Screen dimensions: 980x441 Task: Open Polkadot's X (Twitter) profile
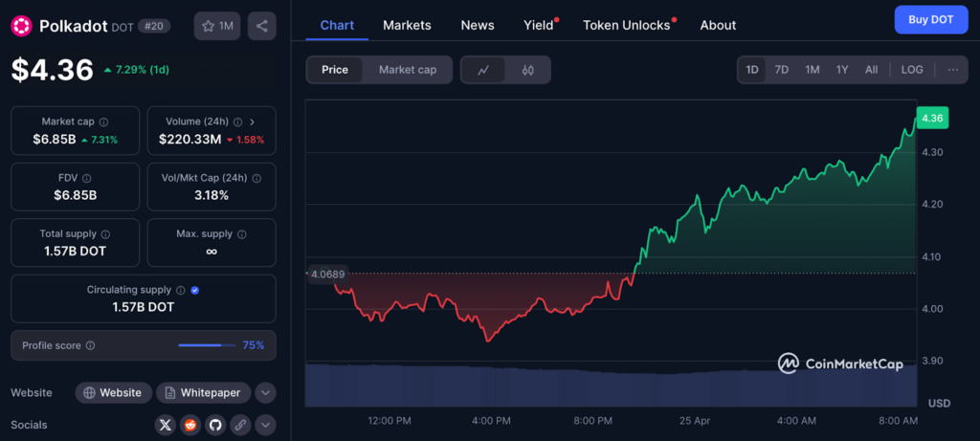pos(166,425)
